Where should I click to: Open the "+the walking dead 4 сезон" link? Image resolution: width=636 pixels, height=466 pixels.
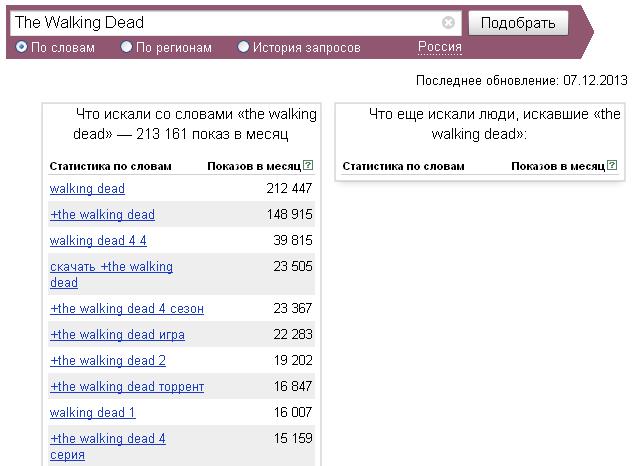point(127,309)
